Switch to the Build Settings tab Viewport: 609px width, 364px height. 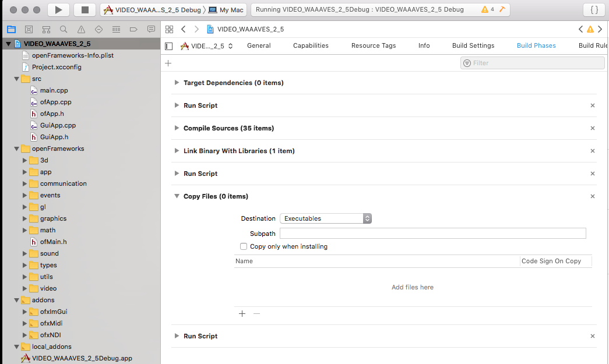(473, 46)
